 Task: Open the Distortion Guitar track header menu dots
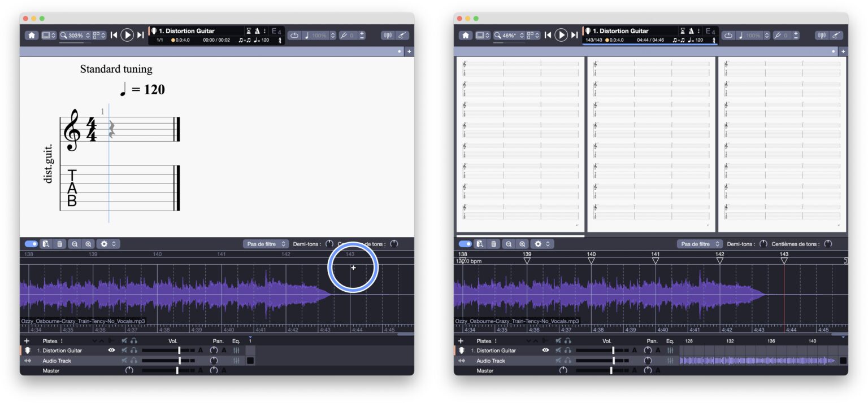click(x=266, y=30)
